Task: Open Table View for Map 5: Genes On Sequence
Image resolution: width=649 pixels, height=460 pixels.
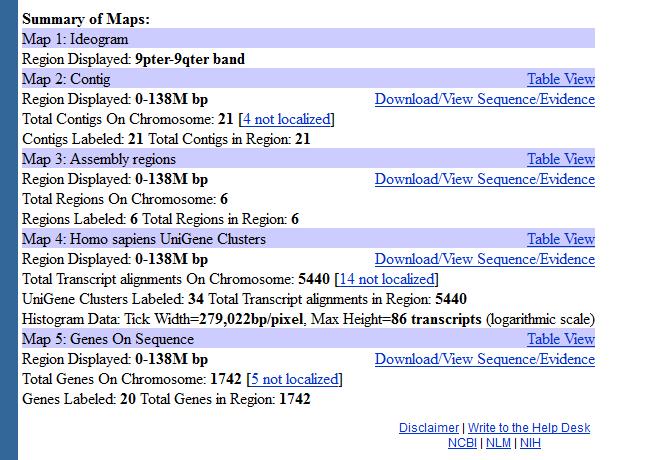Action: coord(561,339)
